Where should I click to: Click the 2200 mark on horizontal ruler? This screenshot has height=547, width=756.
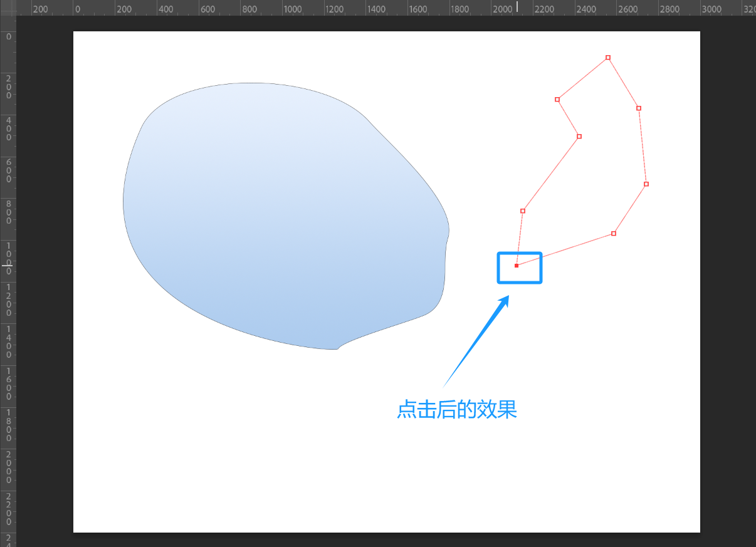pos(545,9)
